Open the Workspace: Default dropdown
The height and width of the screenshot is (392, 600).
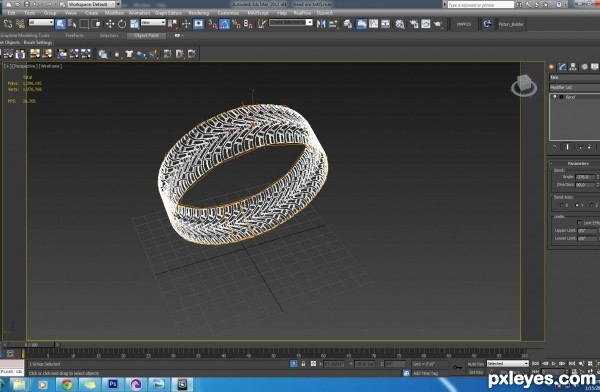tap(94, 4)
